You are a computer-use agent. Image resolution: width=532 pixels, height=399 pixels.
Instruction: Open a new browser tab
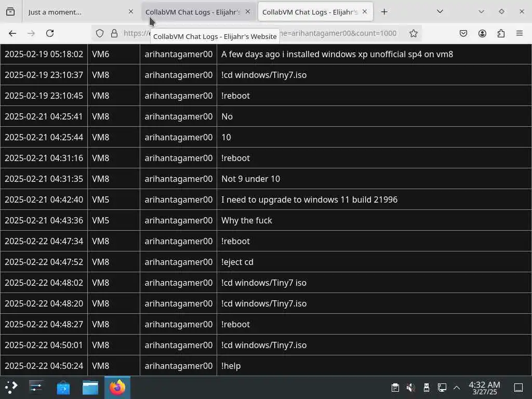click(x=384, y=12)
